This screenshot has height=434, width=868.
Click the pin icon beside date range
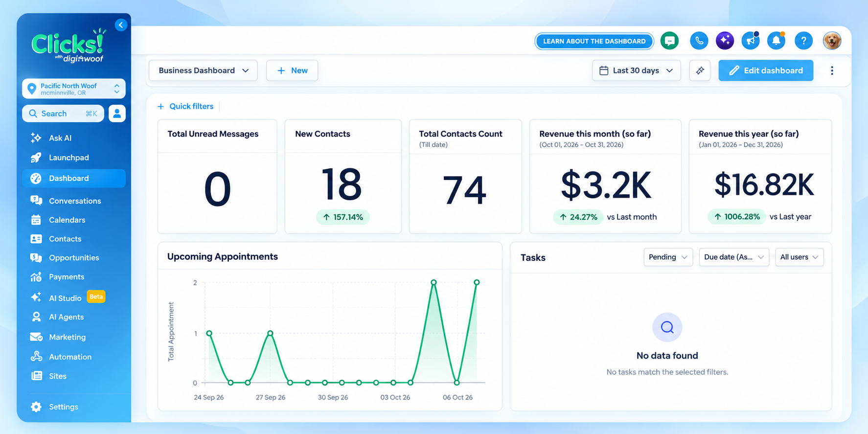click(x=700, y=70)
